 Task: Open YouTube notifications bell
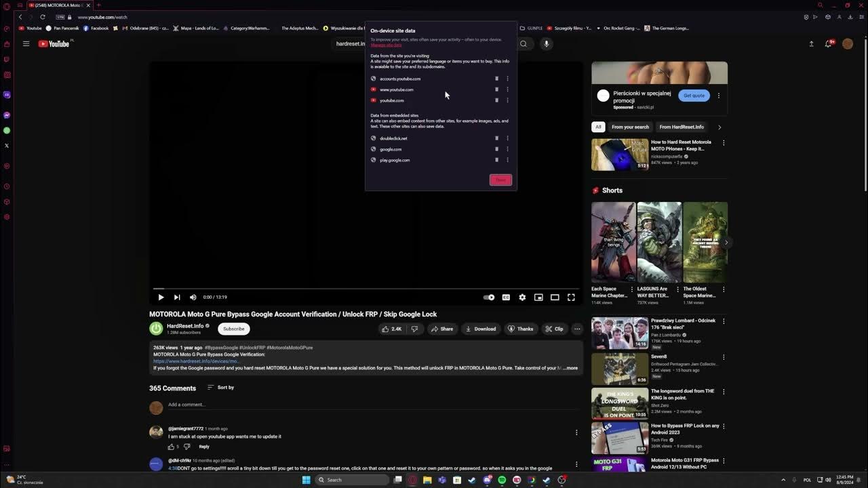coord(828,44)
